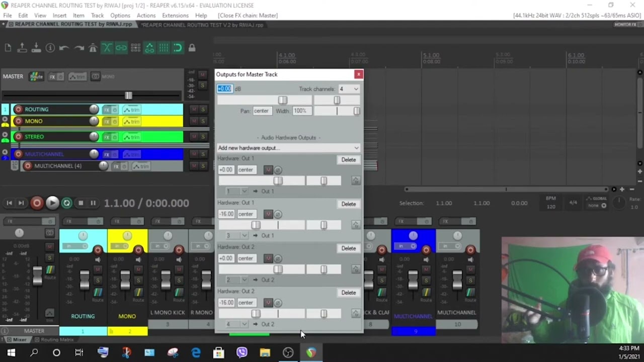The width and height of the screenshot is (644, 362).
Task: Delete the -16.00 Hardware Out 1 send
Action: (349, 204)
